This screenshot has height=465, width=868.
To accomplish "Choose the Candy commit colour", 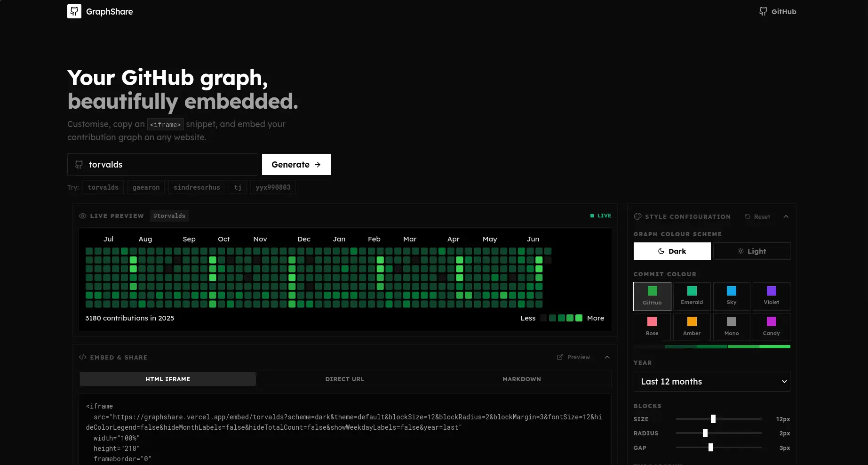I will coord(772,327).
